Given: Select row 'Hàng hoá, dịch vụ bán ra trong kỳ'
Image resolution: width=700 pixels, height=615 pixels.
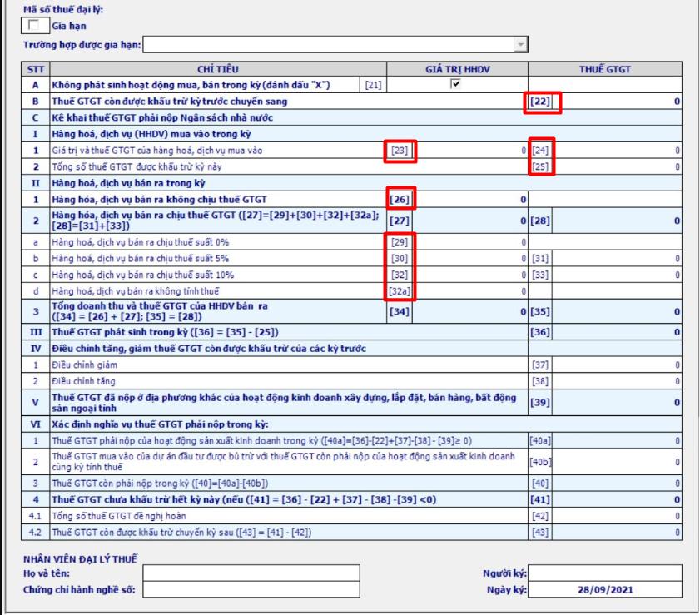Looking at the screenshot, I should coord(352,183).
